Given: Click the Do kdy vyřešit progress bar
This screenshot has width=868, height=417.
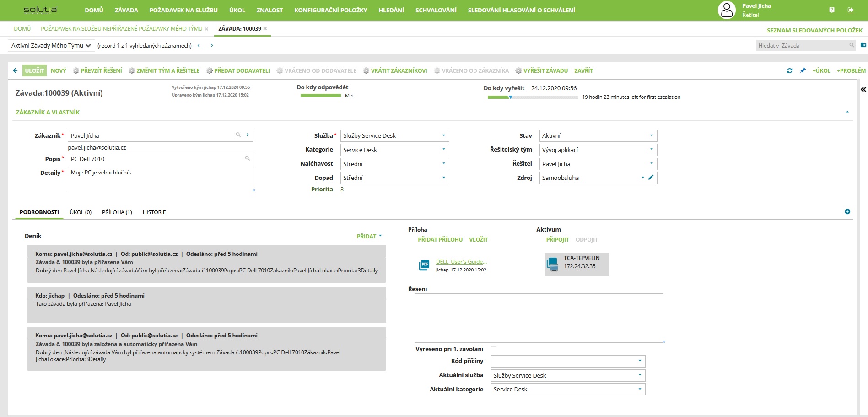Looking at the screenshot, I should pos(532,97).
